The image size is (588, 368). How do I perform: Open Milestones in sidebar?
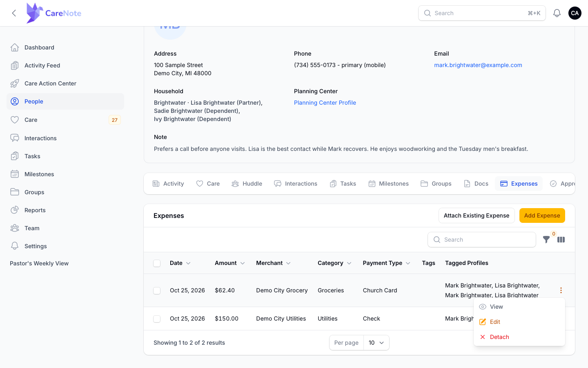point(65,174)
